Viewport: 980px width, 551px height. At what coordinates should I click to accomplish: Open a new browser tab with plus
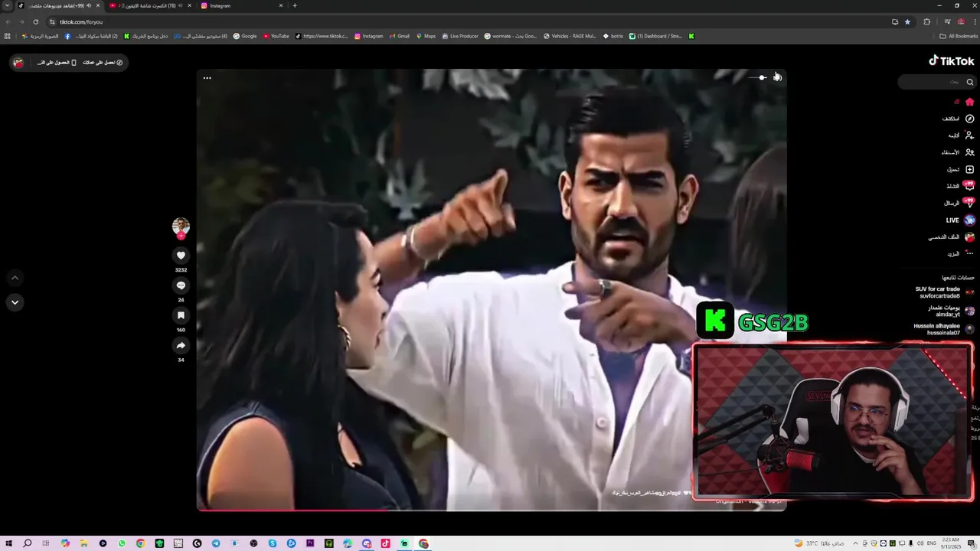(x=295, y=5)
